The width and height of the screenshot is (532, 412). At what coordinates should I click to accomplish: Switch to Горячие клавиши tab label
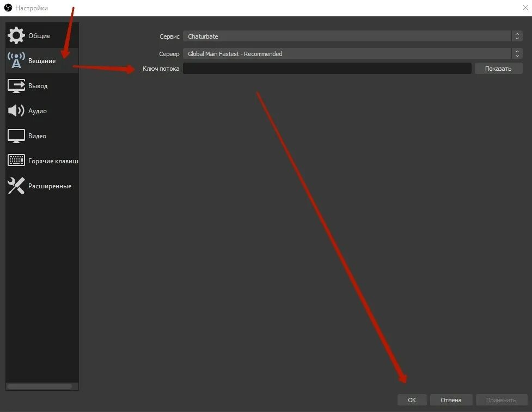(x=53, y=161)
